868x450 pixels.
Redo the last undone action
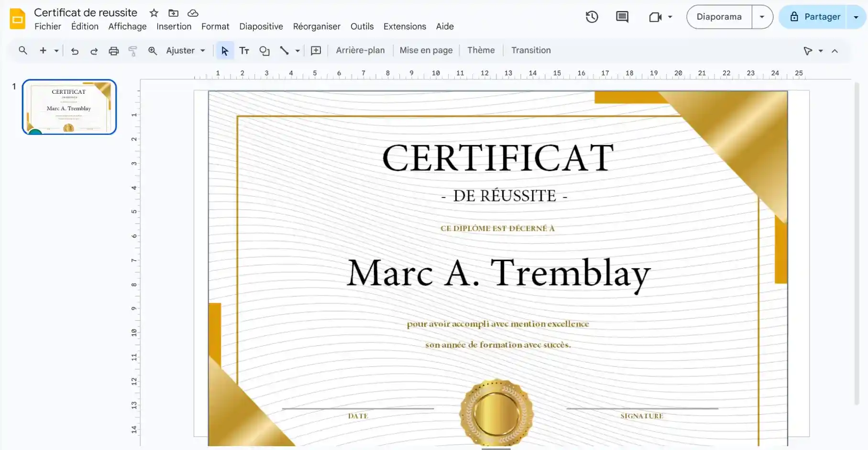(x=94, y=51)
